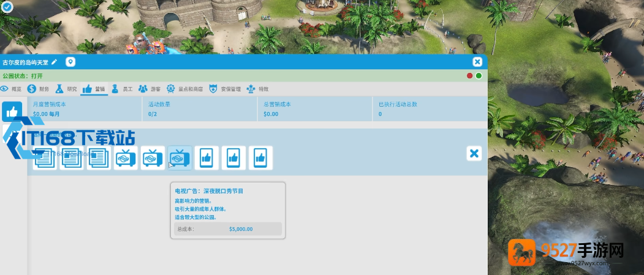Click the tooltip line 吸引大量的成年人群体。
Viewport: 644px width, 275px height.
pos(201,209)
